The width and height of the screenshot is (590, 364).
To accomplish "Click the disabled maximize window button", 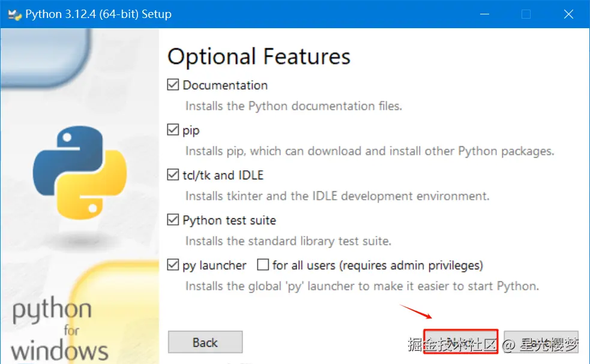I will click(526, 14).
